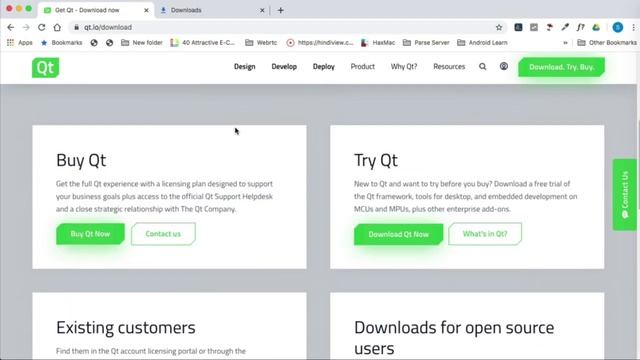Click the Existing customers heading
Screen dimensions: 640x360
(x=126, y=327)
